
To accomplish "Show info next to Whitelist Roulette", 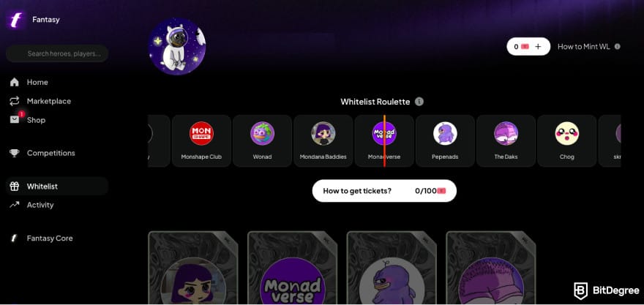I will click(x=419, y=102).
